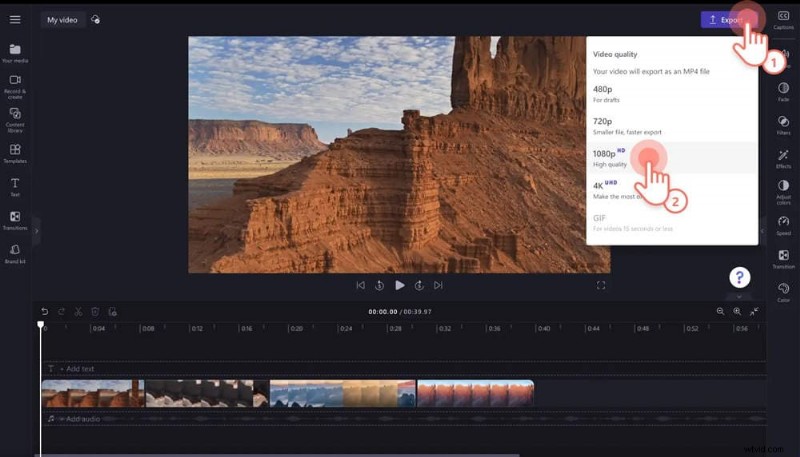Open the right-side Transition panel
Viewport: 800px width, 457px height.
tap(783, 259)
